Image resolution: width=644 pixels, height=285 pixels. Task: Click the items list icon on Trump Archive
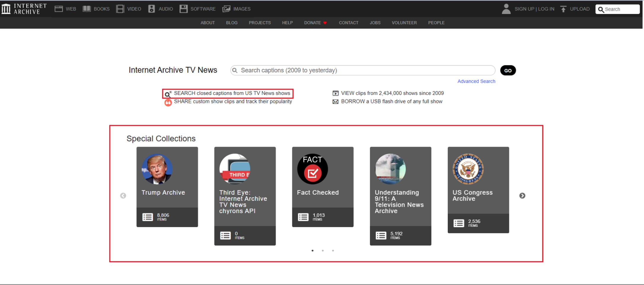coord(148,217)
